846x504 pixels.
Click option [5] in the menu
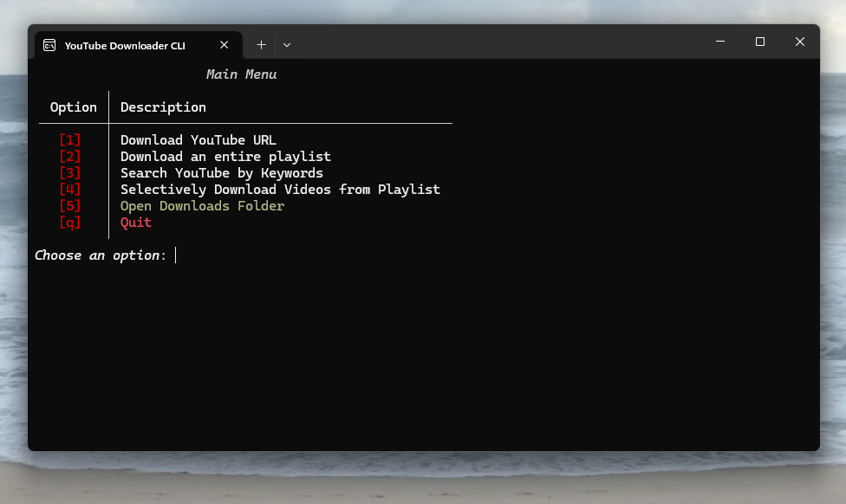[x=69, y=206]
